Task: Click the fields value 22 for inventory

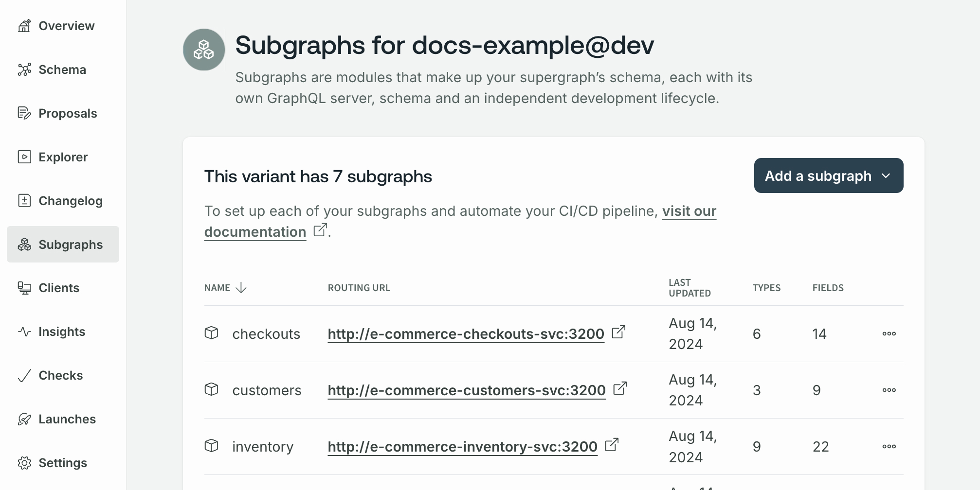Action: pos(820,447)
